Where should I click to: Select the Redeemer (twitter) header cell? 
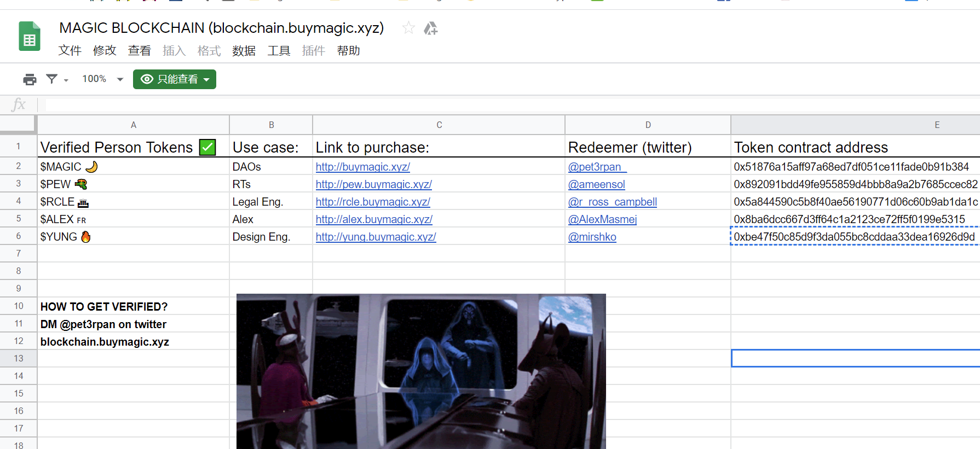(648, 147)
